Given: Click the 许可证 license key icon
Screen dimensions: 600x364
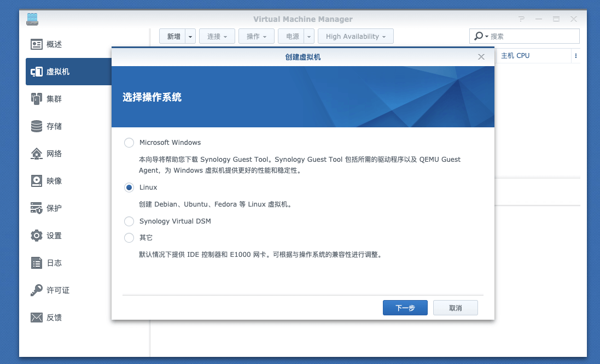Looking at the screenshot, I should (36, 290).
